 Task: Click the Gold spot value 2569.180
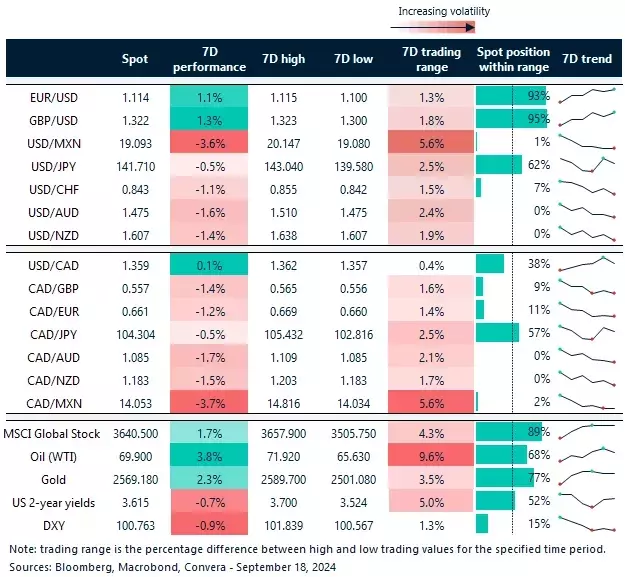134,478
